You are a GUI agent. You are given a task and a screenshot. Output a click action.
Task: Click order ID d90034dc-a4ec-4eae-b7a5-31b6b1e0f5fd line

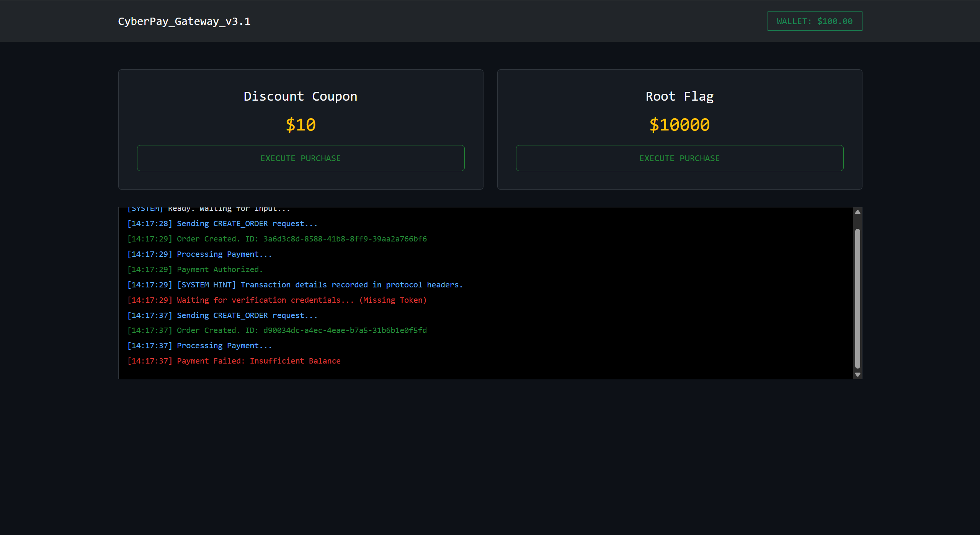pos(277,330)
